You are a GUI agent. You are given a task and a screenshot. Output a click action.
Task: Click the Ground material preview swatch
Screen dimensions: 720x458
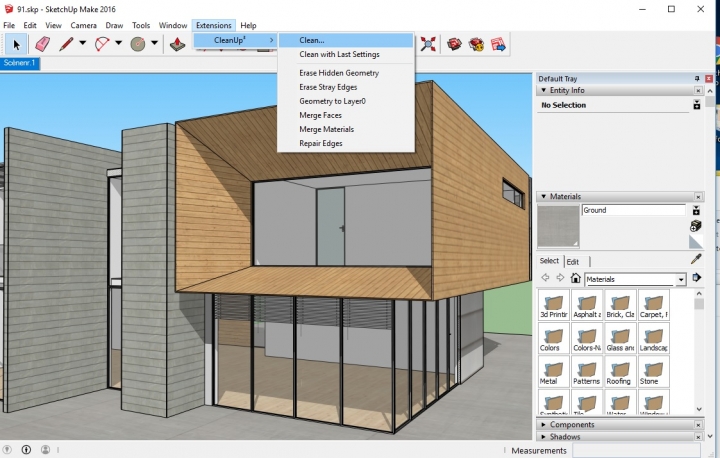[x=558, y=226]
